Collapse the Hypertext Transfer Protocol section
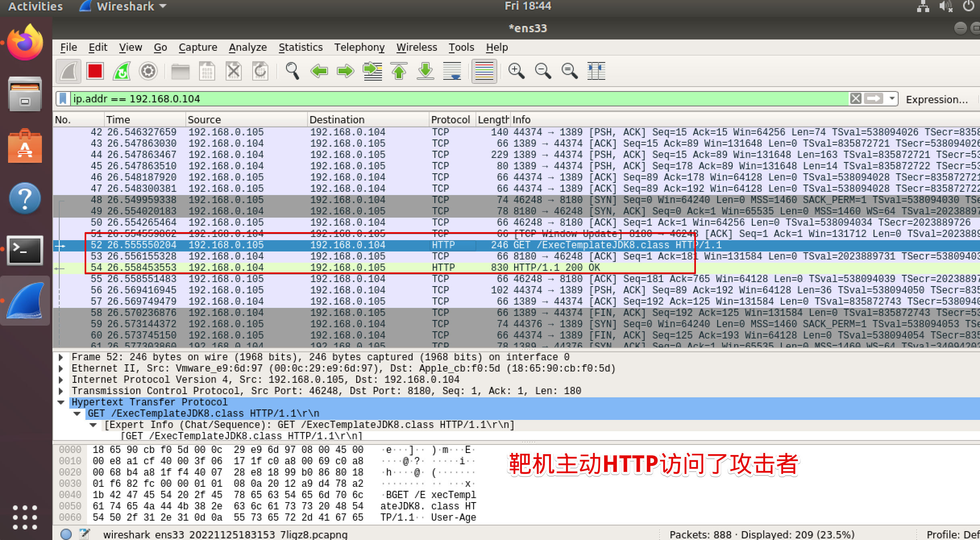Image resolution: width=980 pixels, height=540 pixels. 61,402
